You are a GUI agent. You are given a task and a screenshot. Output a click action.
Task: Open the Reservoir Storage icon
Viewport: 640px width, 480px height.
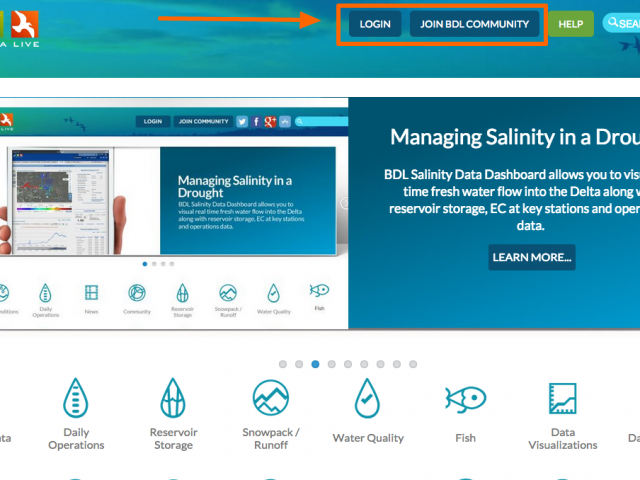(173, 398)
